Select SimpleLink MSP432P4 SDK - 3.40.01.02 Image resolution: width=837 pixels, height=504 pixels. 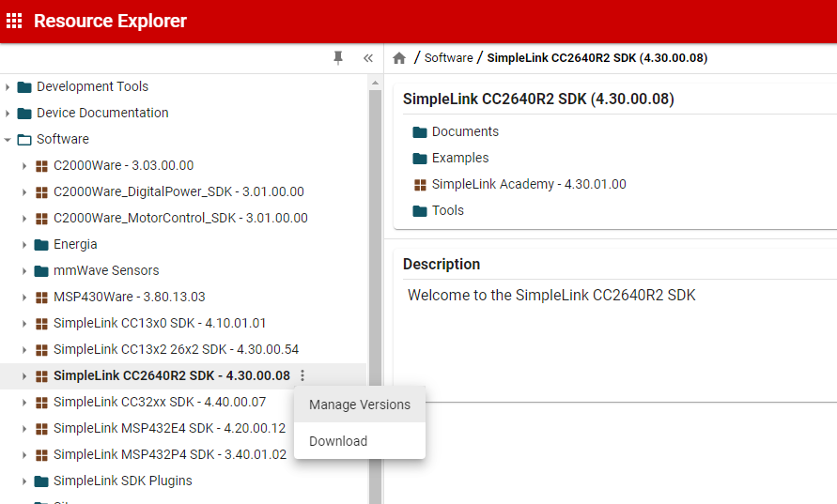(x=170, y=454)
